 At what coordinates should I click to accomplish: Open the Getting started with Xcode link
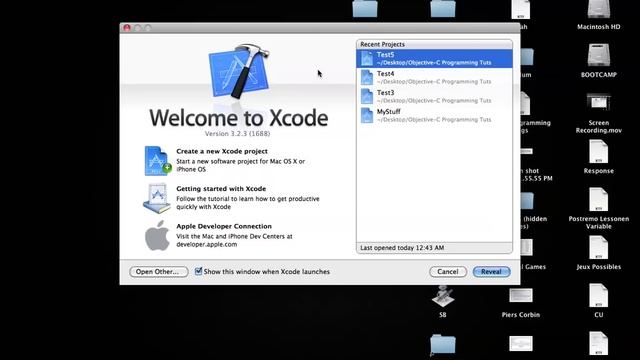(x=221, y=189)
